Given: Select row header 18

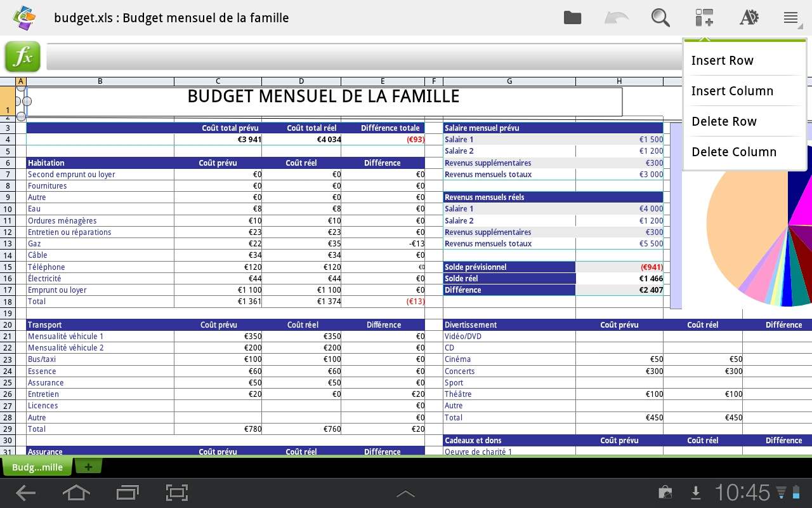Looking at the screenshot, I should click(8, 302).
